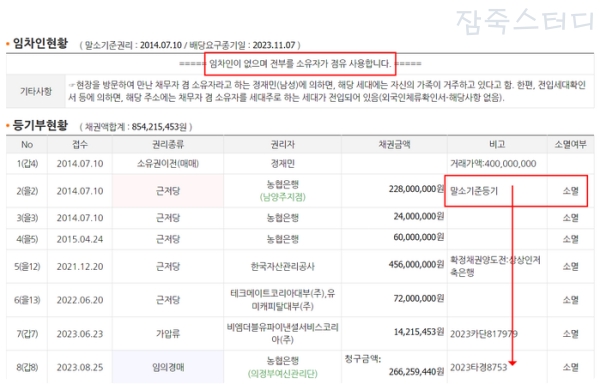The width and height of the screenshot is (600, 384).
Task: Click case number 2023카단817979
Action: pyautogui.click(x=484, y=334)
